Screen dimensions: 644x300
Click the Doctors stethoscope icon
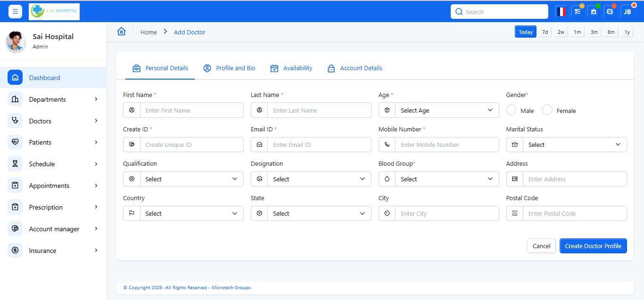click(x=15, y=121)
